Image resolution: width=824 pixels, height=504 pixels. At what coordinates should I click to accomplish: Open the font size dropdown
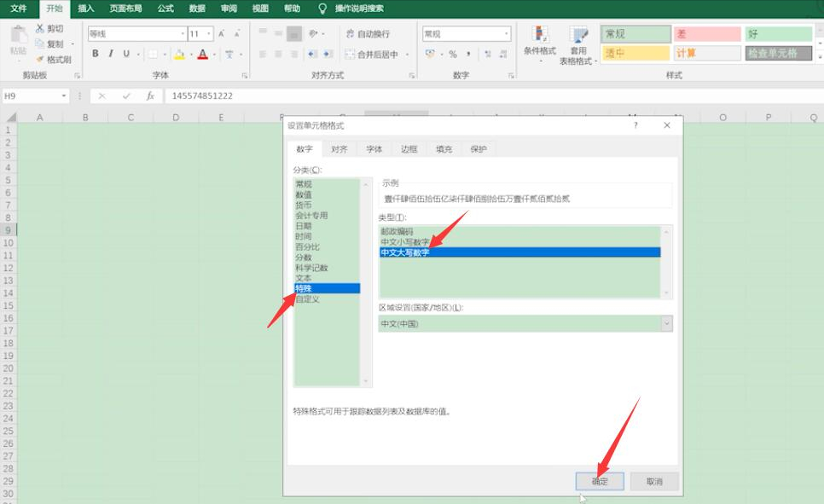209,33
